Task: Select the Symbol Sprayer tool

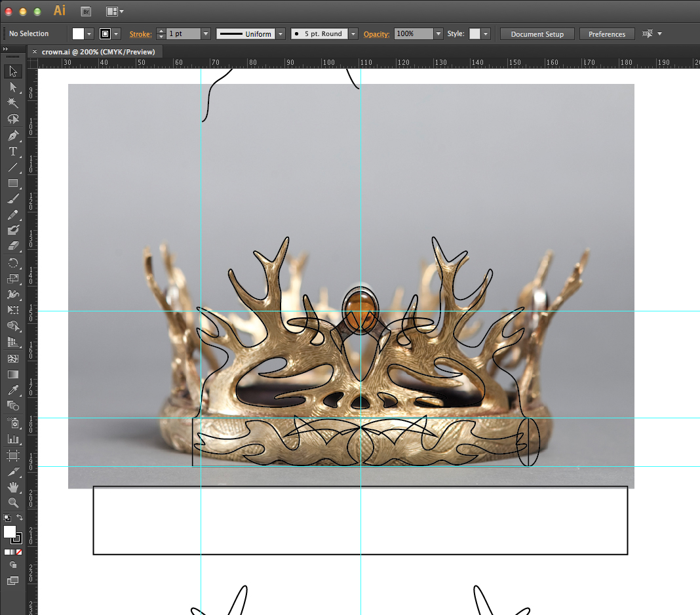Action: point(13,422)
